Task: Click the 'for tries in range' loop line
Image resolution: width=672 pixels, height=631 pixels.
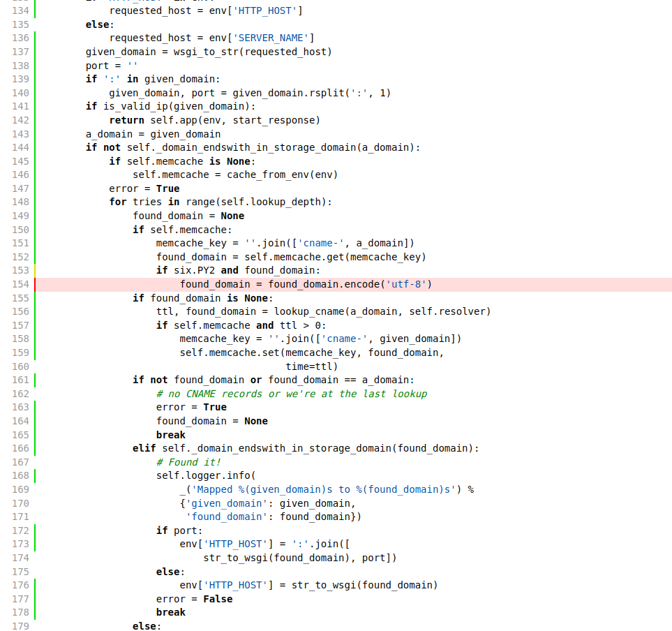Action: 221,202
